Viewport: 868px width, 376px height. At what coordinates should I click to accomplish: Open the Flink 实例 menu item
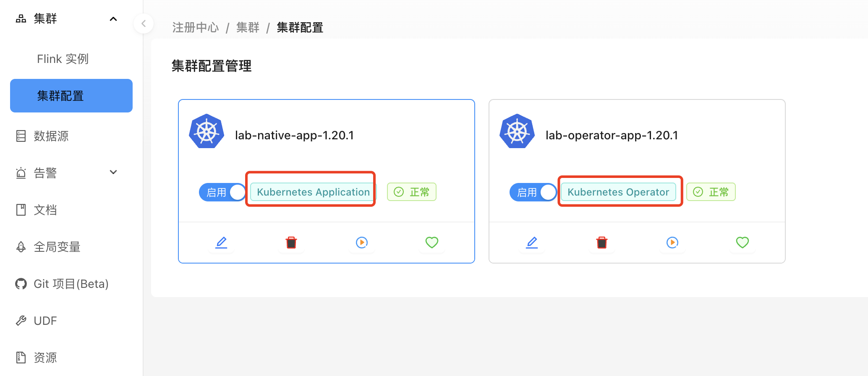pyautogui.click(x=63, y=59)
